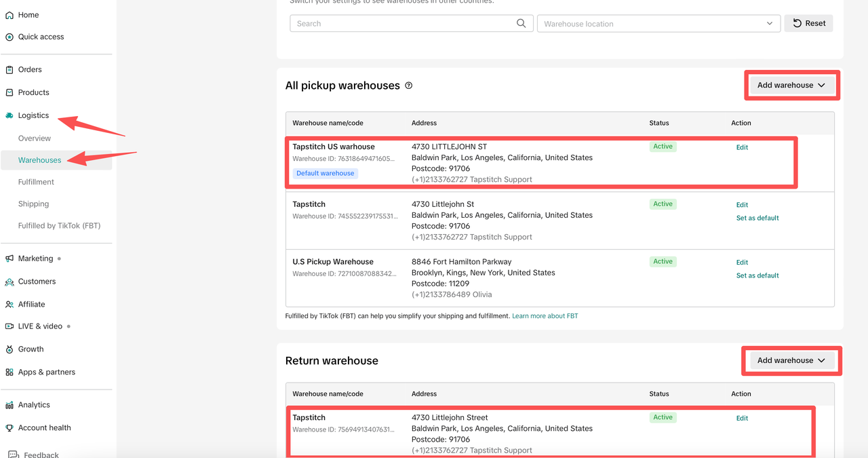
Task: Click the All pickup warehouses heading
Action: tap(342, 85)
